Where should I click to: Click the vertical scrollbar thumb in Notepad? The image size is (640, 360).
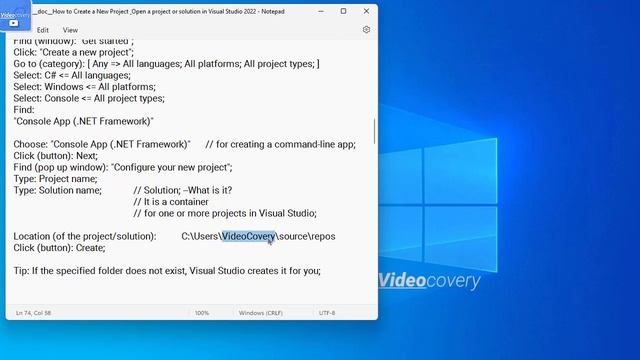click(x=374, y=131)
